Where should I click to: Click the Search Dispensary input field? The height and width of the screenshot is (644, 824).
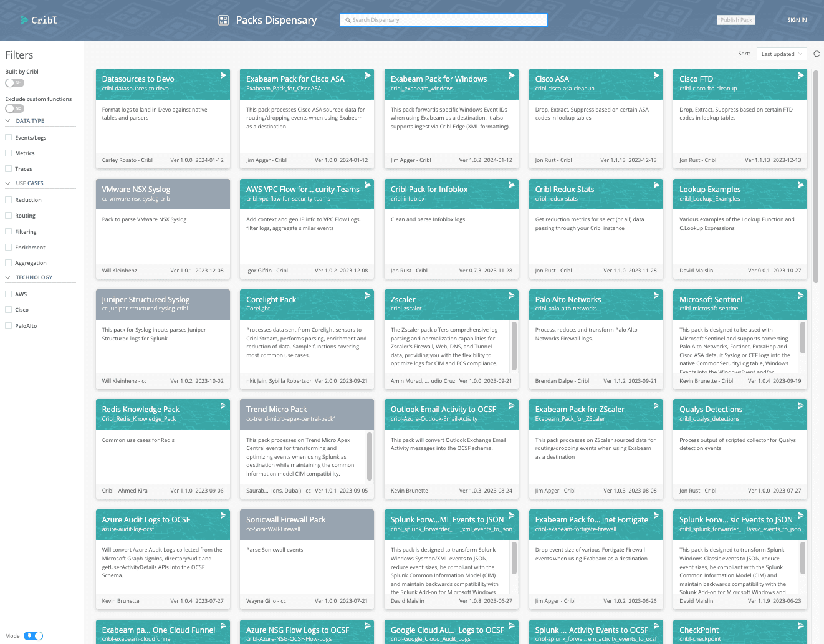point(444,20)
